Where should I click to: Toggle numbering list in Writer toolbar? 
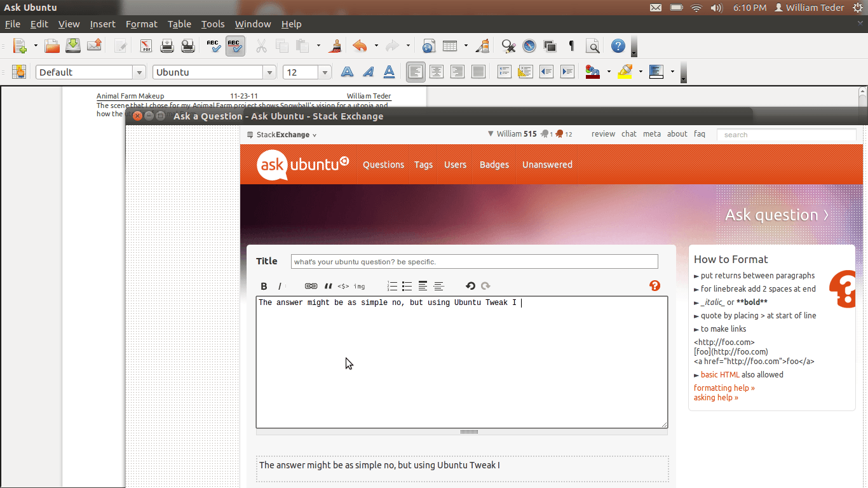[x=505, y=72]
